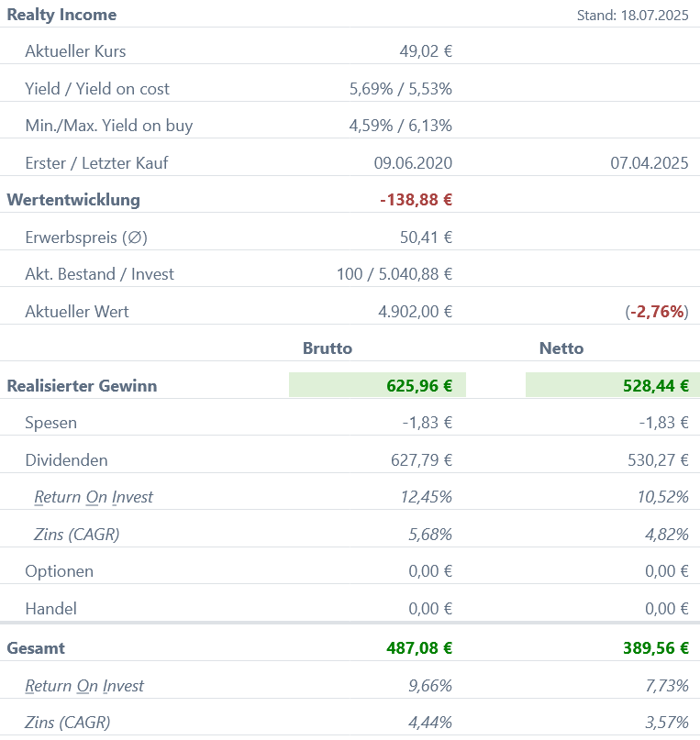Select first purchase date 09.06.2020
This screenshot has height=740, width=700.
pos(413,163)
